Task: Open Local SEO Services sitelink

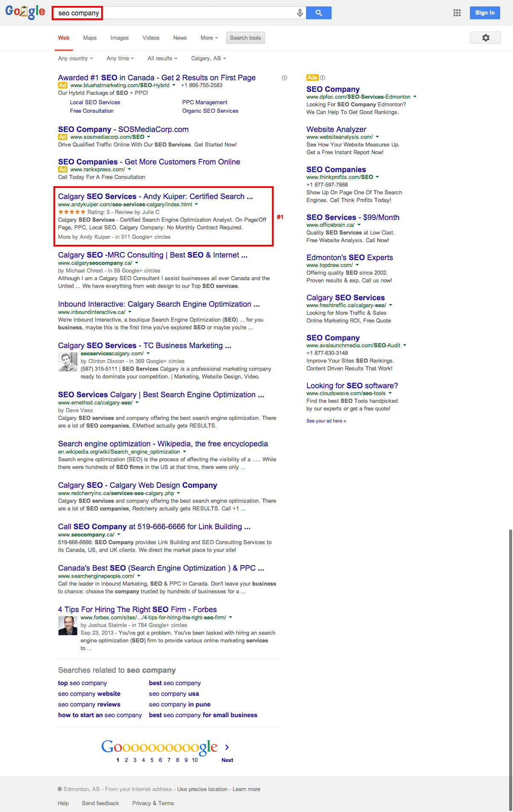Action: point(95,103)
